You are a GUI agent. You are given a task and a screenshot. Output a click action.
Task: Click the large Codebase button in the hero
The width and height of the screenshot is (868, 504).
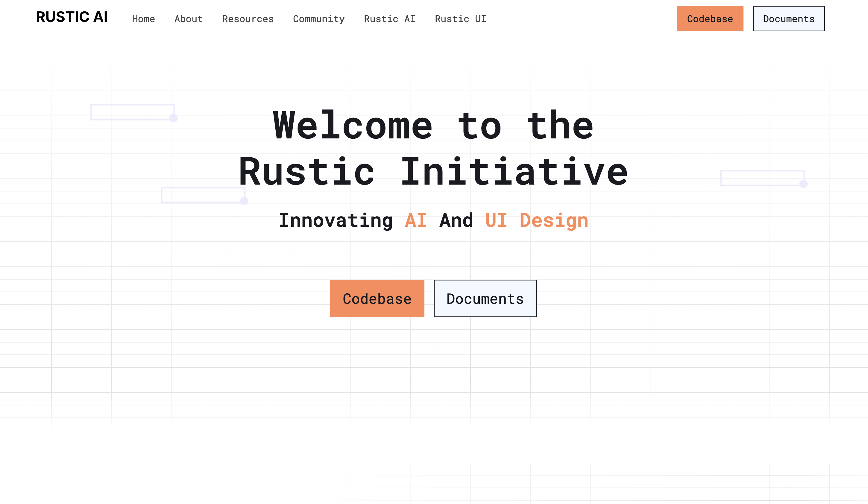[x=377, y=298]
